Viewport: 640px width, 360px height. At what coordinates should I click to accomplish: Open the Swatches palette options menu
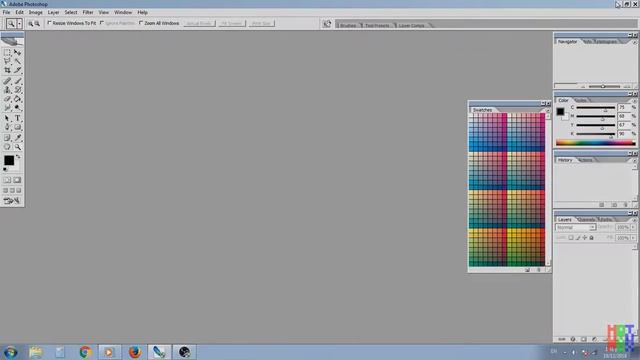tap(548, 110)
